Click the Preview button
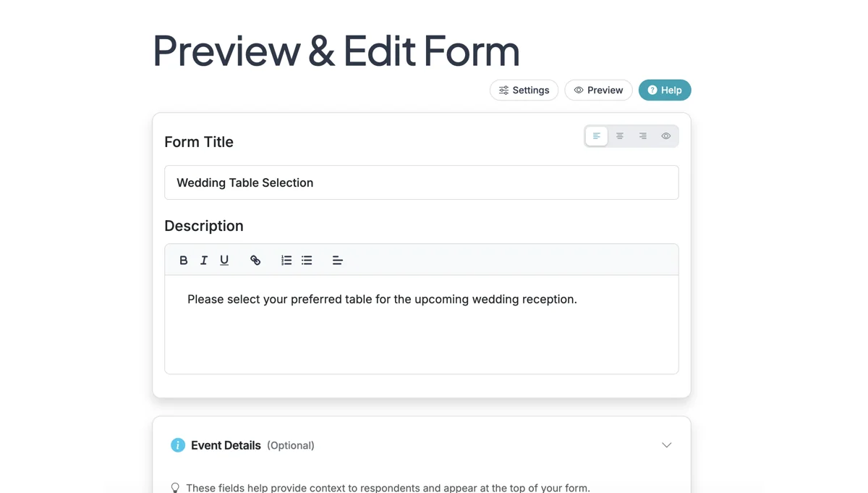Screen dimensions: 868x493 click(598, 90)
